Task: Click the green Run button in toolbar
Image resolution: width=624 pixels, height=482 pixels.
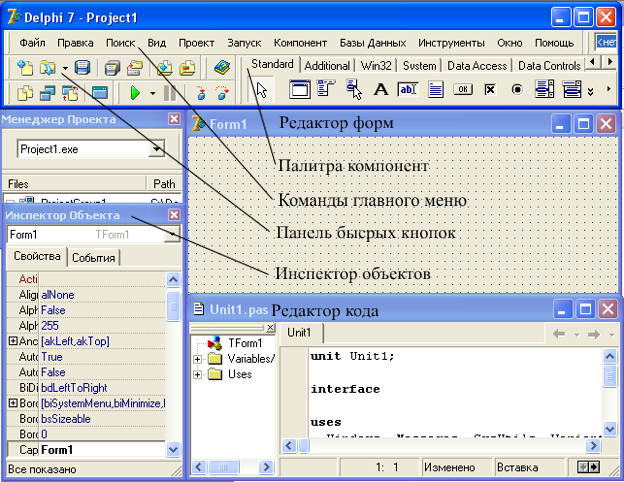Action: pyautogui.click(x=135, y=93)
